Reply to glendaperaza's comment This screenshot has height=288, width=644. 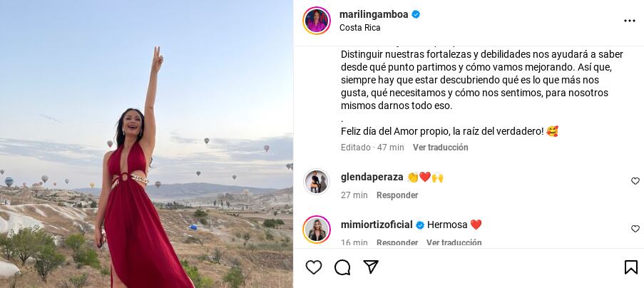point(397,195)
